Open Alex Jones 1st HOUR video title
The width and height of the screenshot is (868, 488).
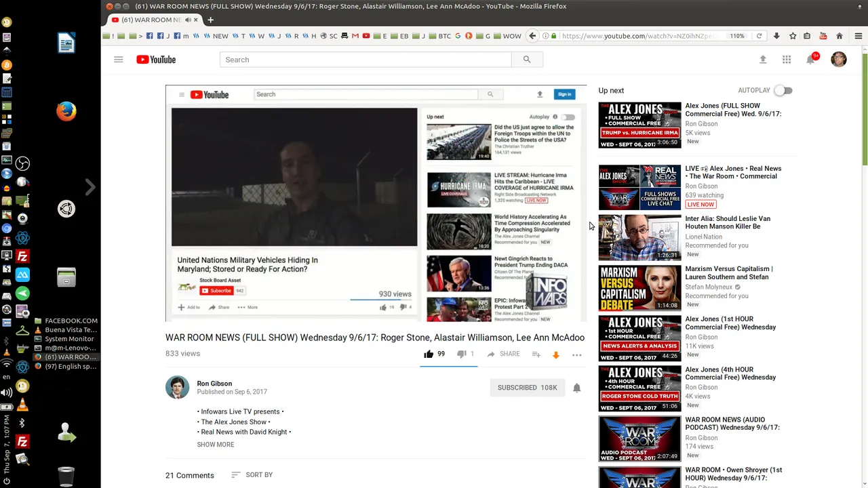[x=730, y=323]
